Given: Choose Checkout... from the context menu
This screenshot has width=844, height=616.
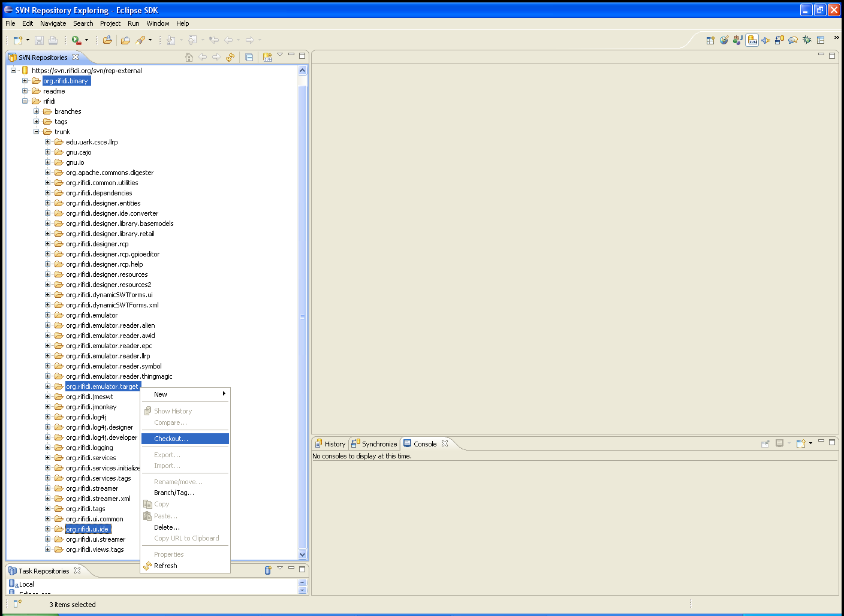Looking at the screenshot, I should click(x=185, y=439).
